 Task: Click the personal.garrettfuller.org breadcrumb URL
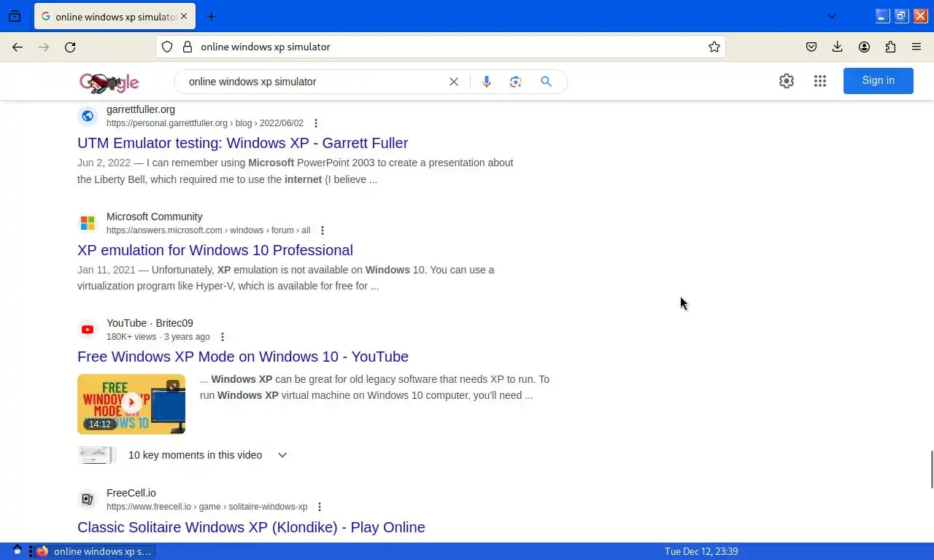coord(205,123)
